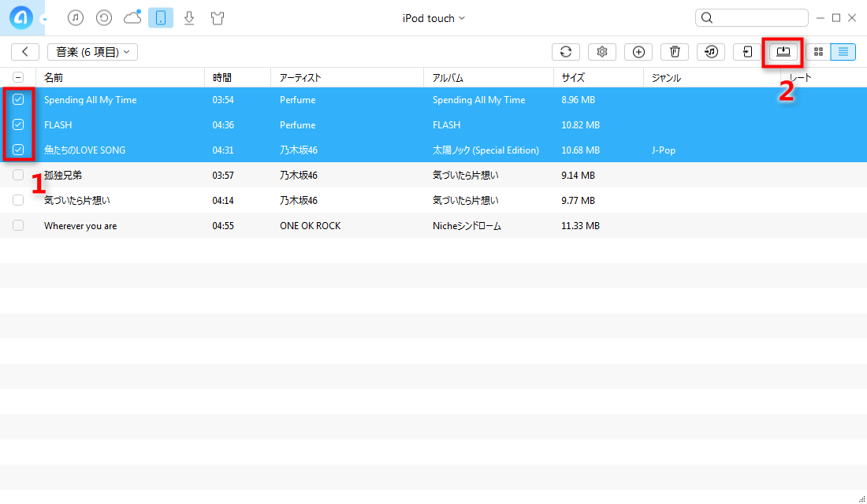Viewport: 867px width, 504px height.
Task: Click the search magnifier icon
Action: (x=707, y=17)
